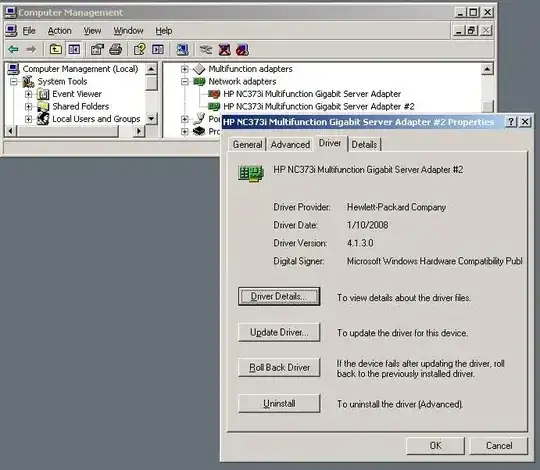Expand Multifunction adapters in device list
Screen dimensions: 540x470
(x=185, y=69)
